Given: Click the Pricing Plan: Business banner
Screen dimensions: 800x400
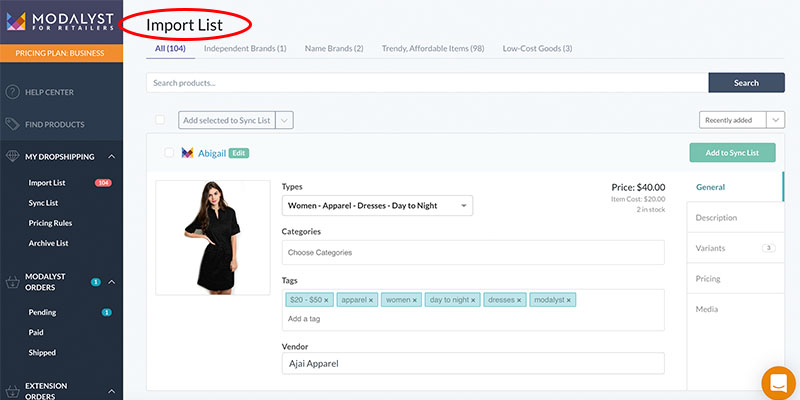Looking at the screenshot, I should (61, 53).
